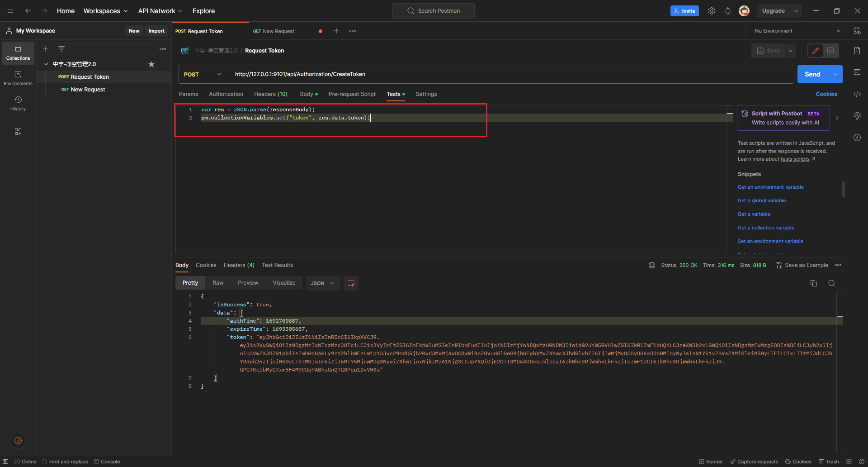Screen dimensions: 868x467
Task: Open request info icon
Action: coord(857,138)
